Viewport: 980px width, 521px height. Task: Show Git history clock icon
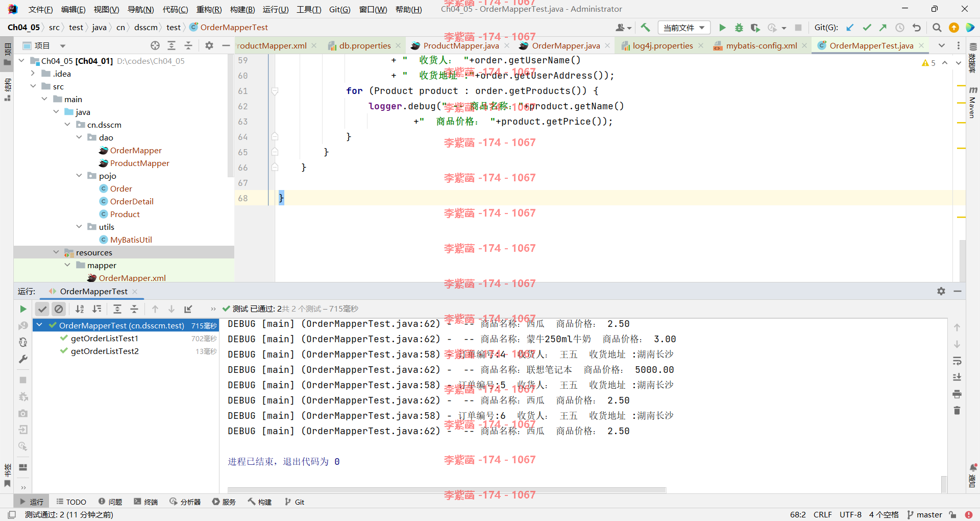coord(900,28)
